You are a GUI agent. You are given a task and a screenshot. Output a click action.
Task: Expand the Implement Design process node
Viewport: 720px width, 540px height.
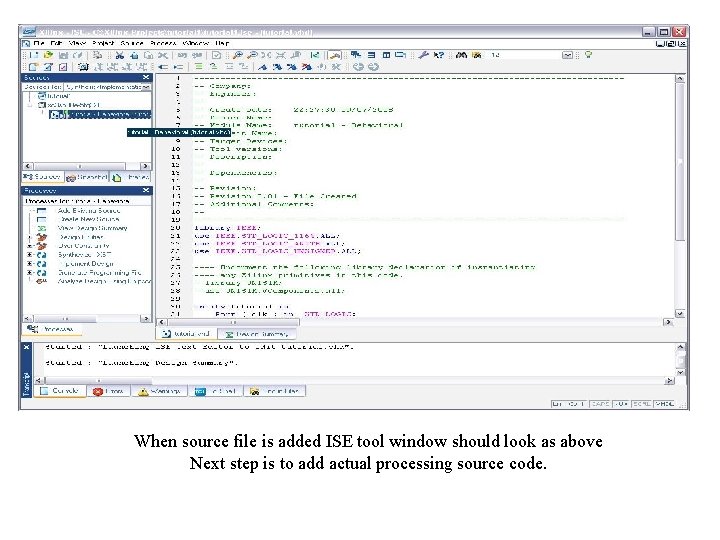click(30, 264)
